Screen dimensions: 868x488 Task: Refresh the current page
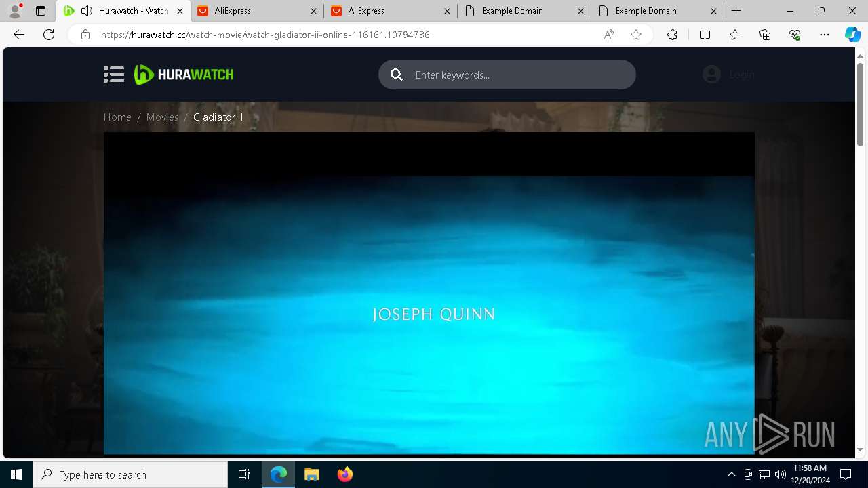pyautogui.click(x=49, y=35)
